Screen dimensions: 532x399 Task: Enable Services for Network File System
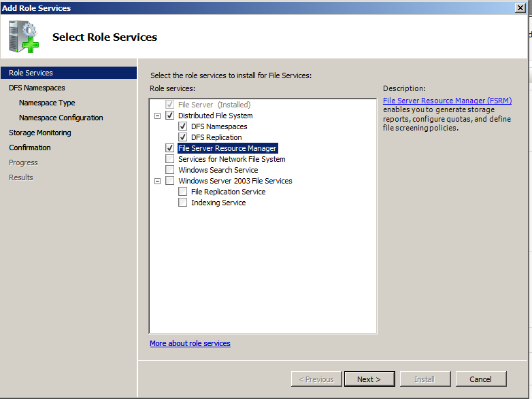pos(169,158)
